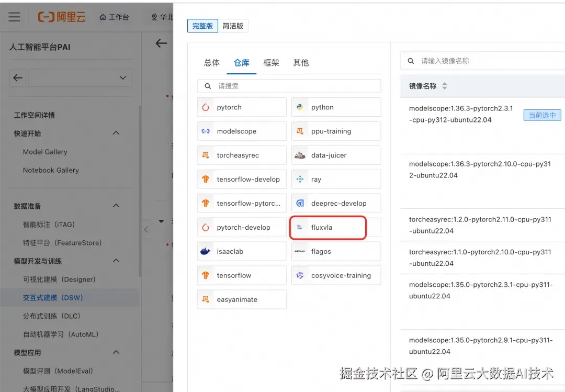Collapse the 快速开始 section
Screen dimensions: 565x392
(x=116, y=133)
